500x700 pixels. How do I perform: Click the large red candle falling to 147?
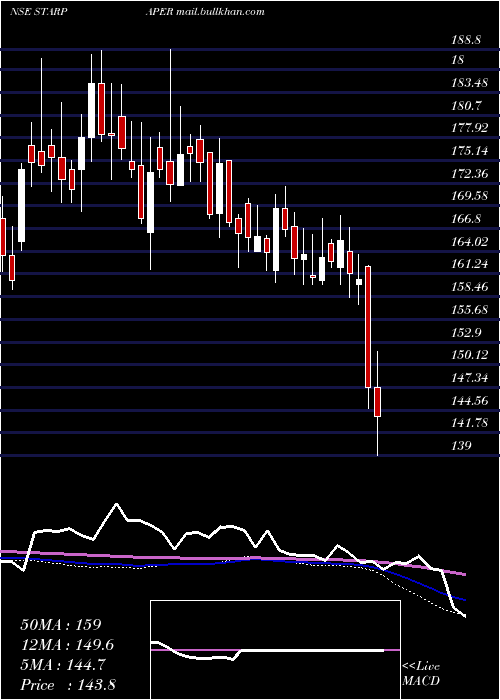tap(368, 327)
